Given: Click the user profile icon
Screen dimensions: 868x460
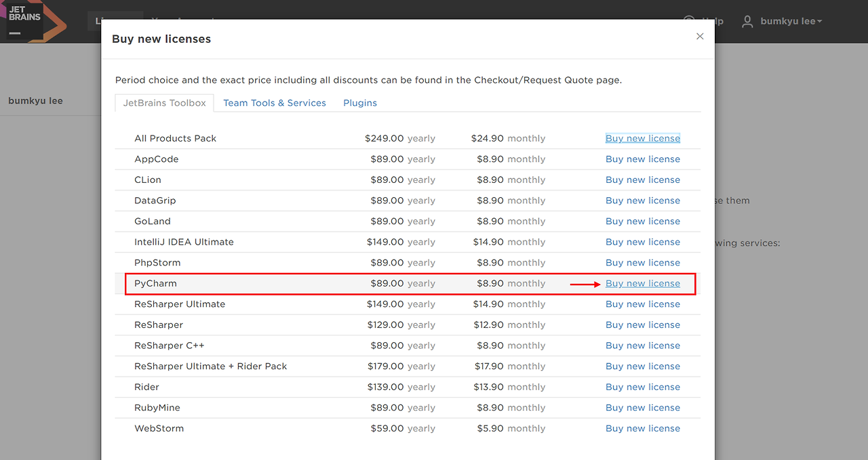Looking at the screenshot, I should [x=747, y=22].
